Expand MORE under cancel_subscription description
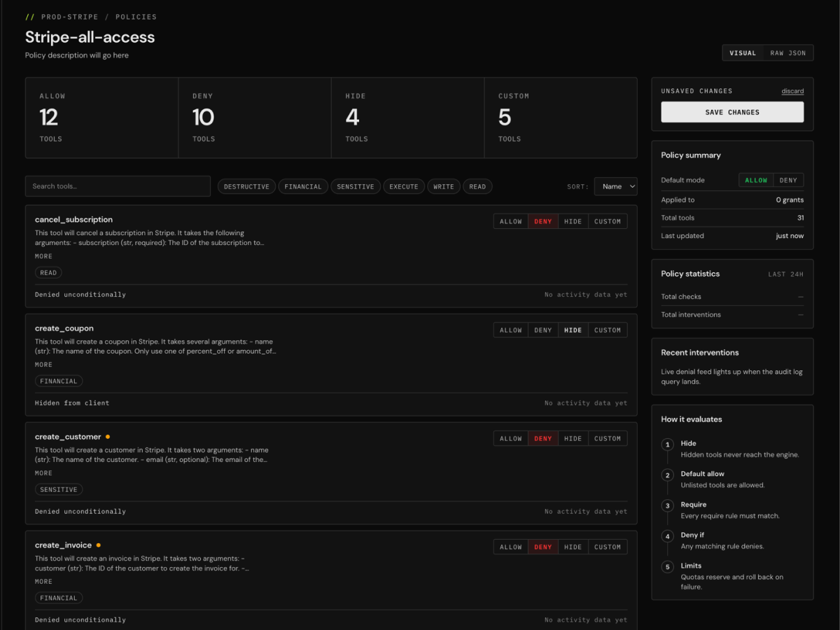The width and height of the screenshot is (840, 630). click(43, 256)
